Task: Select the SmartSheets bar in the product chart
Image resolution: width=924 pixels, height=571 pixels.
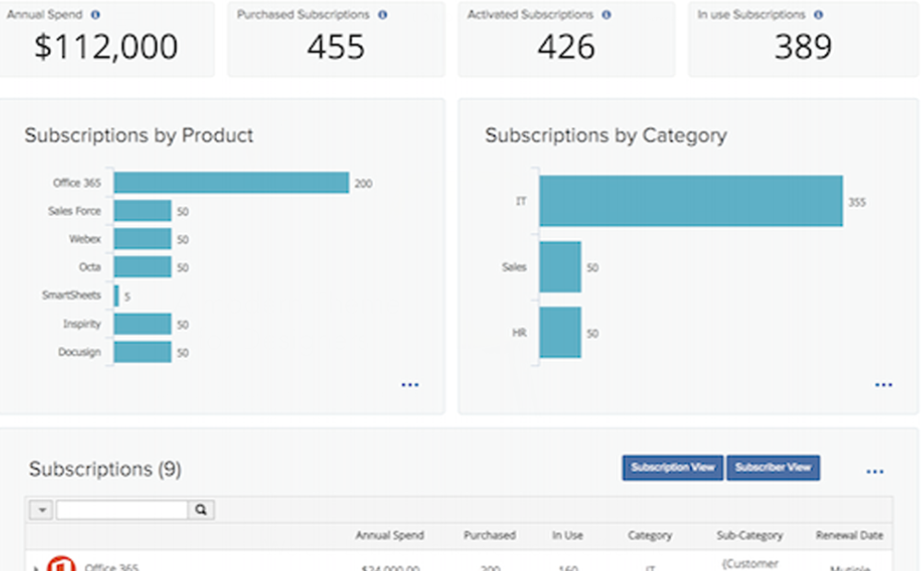Action: (x=114, y=295)
